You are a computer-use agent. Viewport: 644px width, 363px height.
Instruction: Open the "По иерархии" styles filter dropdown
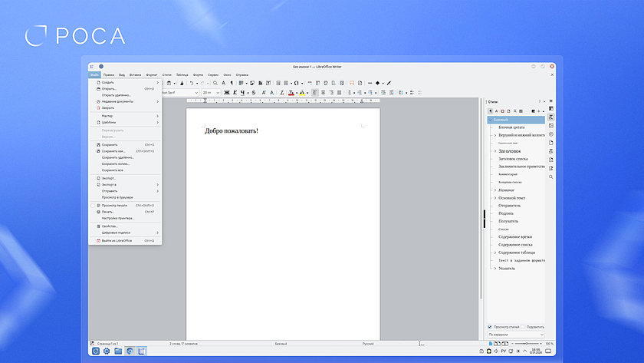516,335
